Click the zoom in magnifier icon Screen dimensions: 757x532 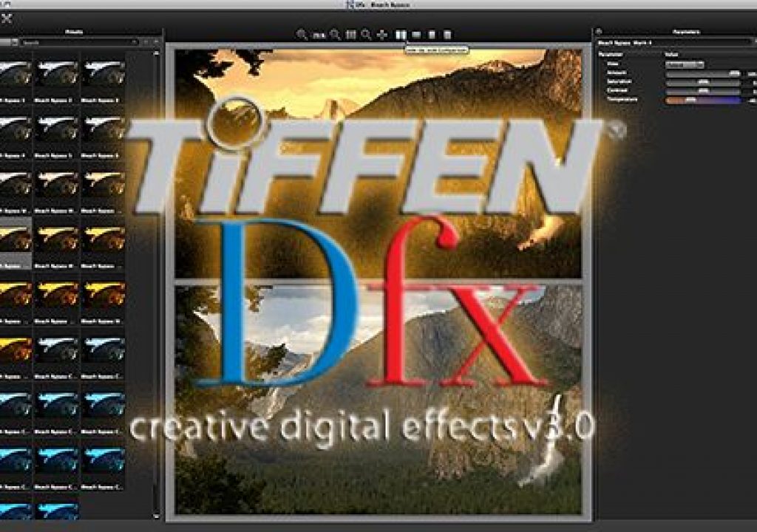(x=335, y=35)
